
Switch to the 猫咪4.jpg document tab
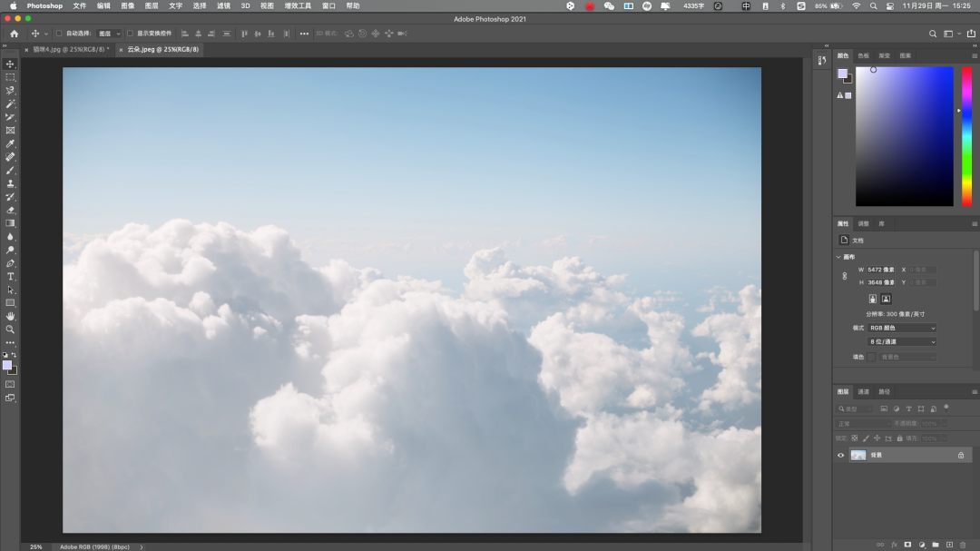(70, 49)
